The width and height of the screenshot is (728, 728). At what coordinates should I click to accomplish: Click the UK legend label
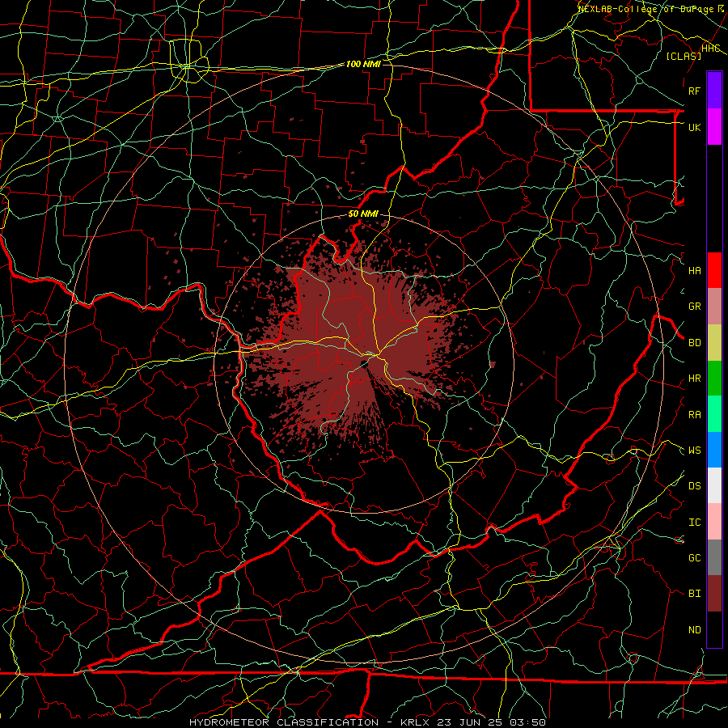click(x=695, y=127)
